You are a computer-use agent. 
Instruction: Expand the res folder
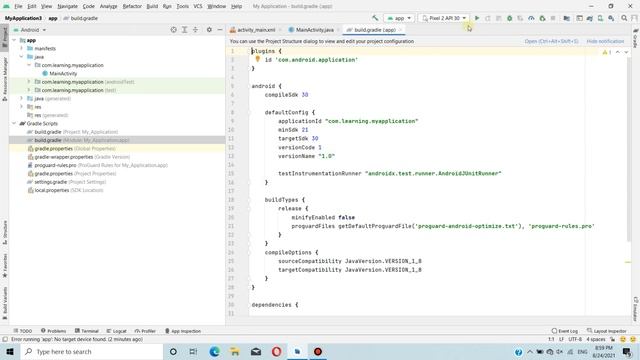tap(22, 107)
